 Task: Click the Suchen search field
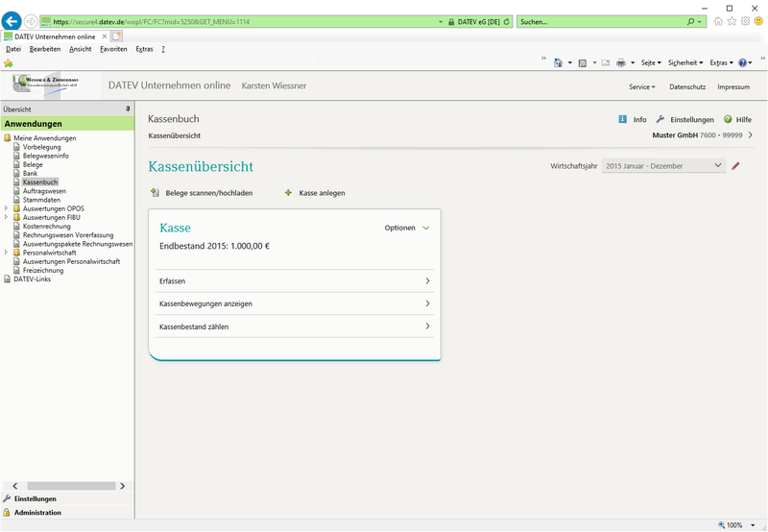click(x=602, y=21)
